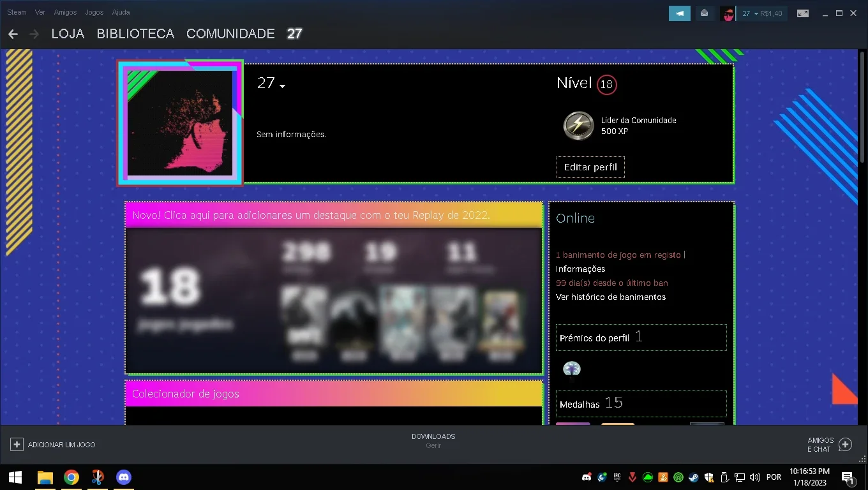Go back with the left arrow

click(13, 34)
